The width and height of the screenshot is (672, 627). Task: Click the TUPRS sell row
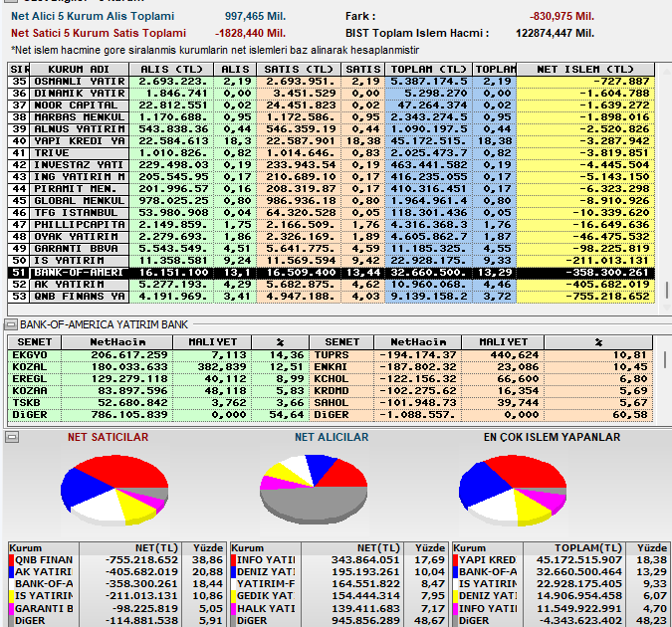pyautogui.click(x=481, y=355)
